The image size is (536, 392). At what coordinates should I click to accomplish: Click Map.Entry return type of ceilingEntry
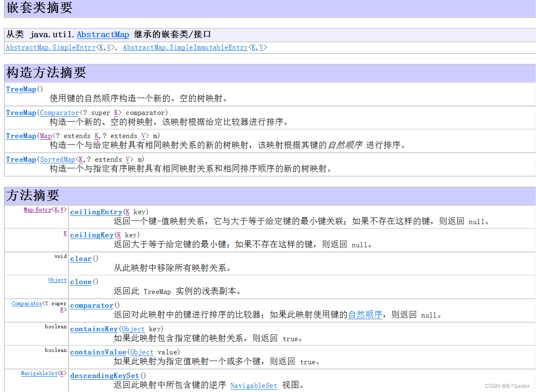tap(37, 210)
